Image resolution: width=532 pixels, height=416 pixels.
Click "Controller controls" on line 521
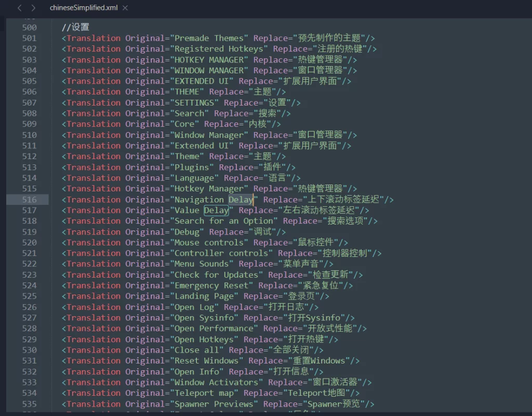[x=221, y=253]
